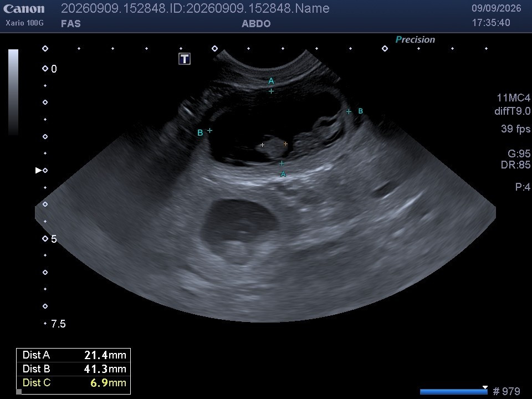Click the P:4 parameter value
The image size is (532, 399).
click(x=523, y=187)
